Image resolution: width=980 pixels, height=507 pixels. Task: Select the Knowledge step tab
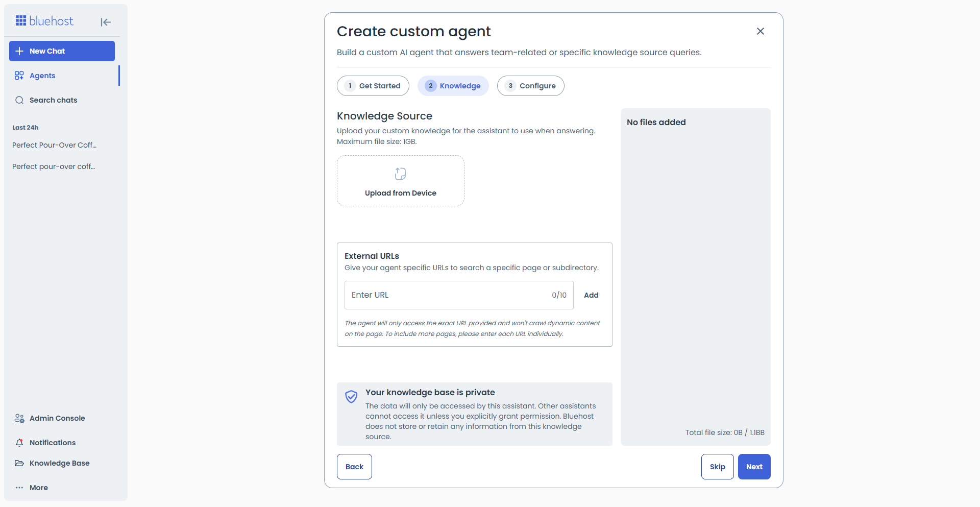tap(453, 86)
